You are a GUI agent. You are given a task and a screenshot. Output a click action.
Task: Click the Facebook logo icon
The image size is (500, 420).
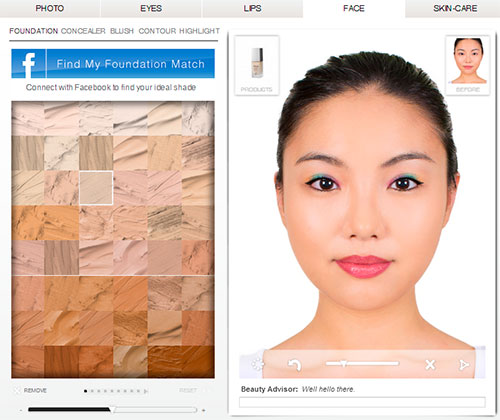[x=29, y=64]
